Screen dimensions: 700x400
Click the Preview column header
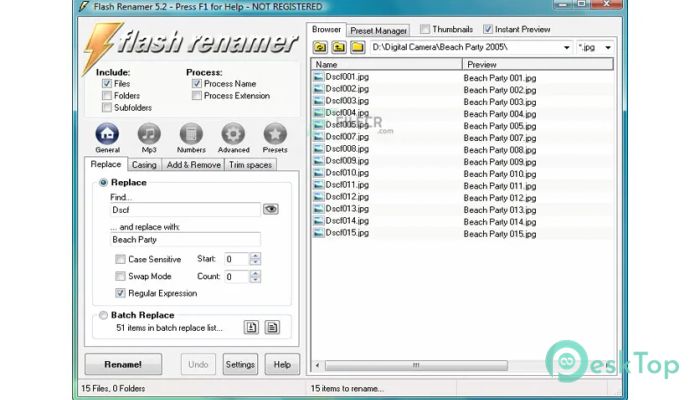538,64
